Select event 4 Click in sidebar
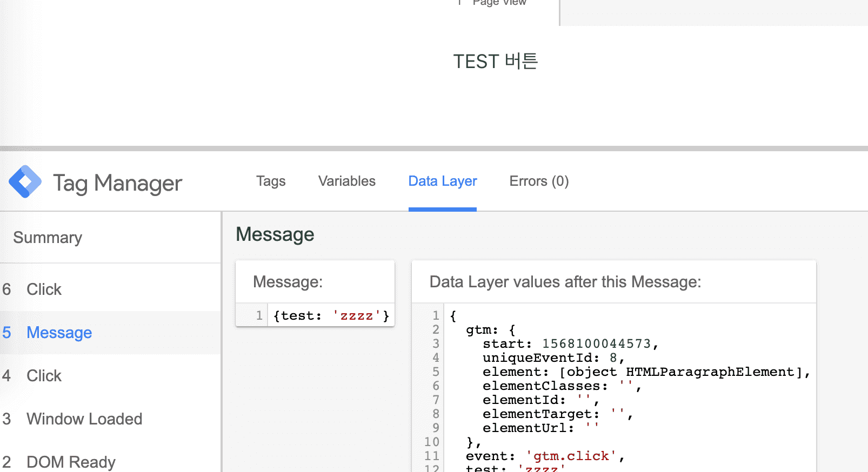The height and width of the screenshot is (472, 868). click(x=44, y=376)
